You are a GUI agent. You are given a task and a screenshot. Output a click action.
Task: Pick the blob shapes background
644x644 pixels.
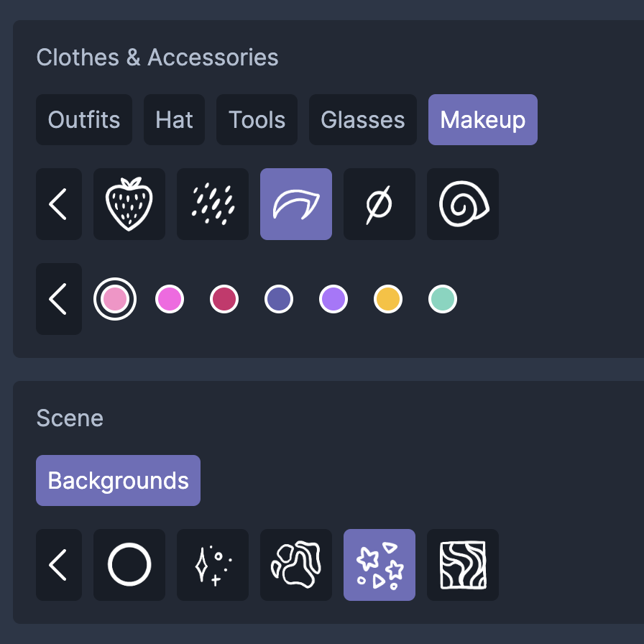click(x=296, y=565)
